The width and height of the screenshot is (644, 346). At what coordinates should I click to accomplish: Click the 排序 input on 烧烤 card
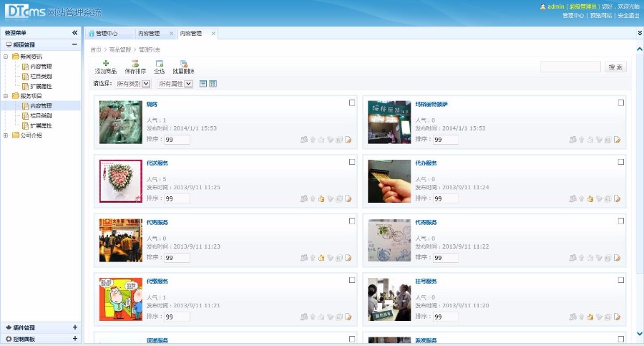[x=177, y=140]
